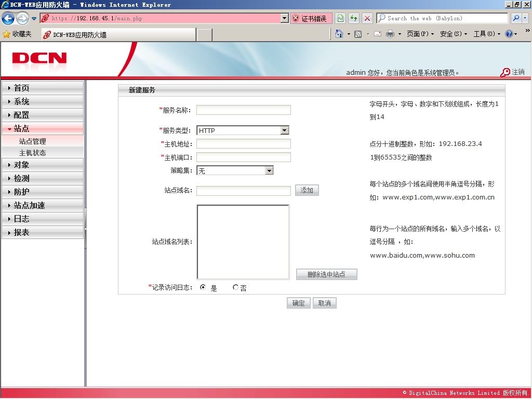Open the print options dropdown arrow

point(400,34)
